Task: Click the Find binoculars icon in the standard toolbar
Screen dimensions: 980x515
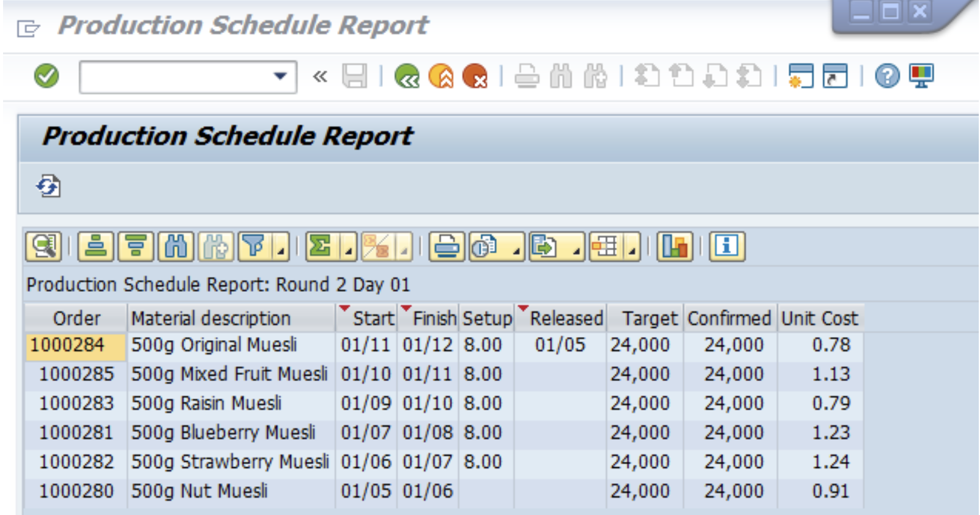Action: point(561,76)
